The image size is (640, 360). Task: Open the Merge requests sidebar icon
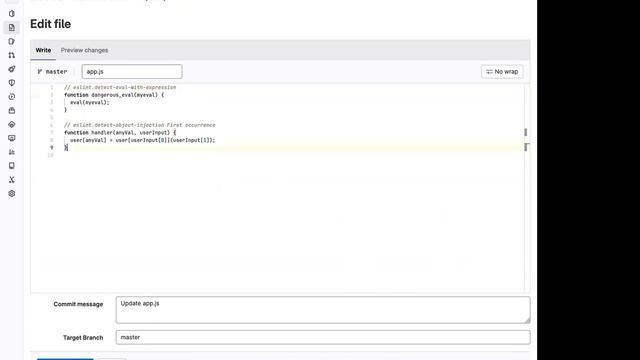pos(11,55)
